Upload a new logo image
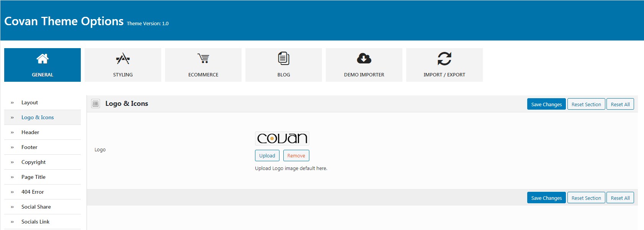644x230 pixels. pyautogui.click(x=267, y=155)
